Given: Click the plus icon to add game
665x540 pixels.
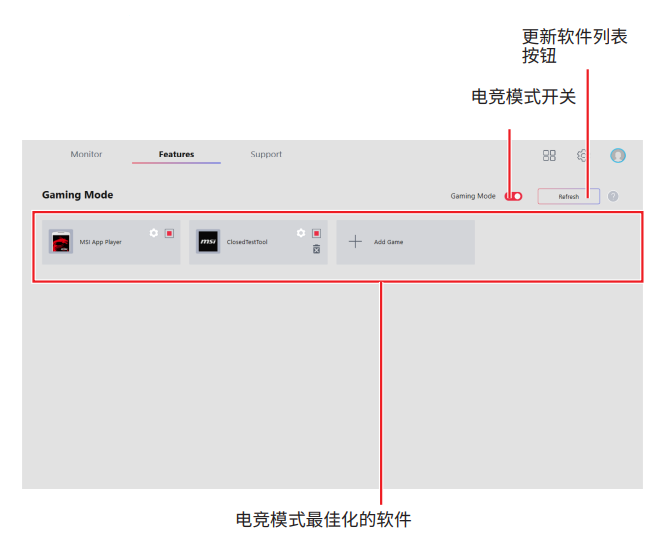Looking at the screenshot, I should point(355,242).
